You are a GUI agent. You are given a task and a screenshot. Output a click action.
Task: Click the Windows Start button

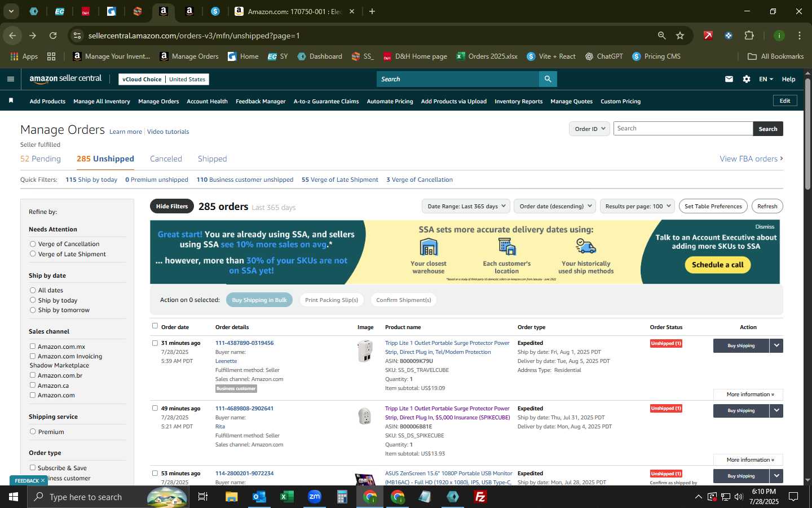(x=14, y=497)
